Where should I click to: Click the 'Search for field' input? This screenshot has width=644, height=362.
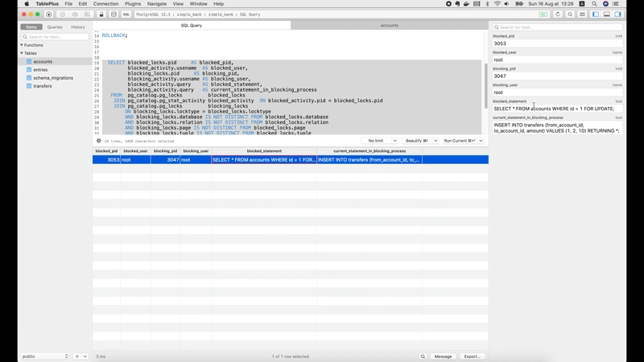pyautogui.click(x=559, y=27)
